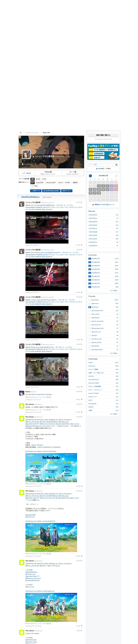The width and height of the screenshot is (138, 644).
Task: Click the archive icon beside 2024年12月
Action: click(90, 259)
